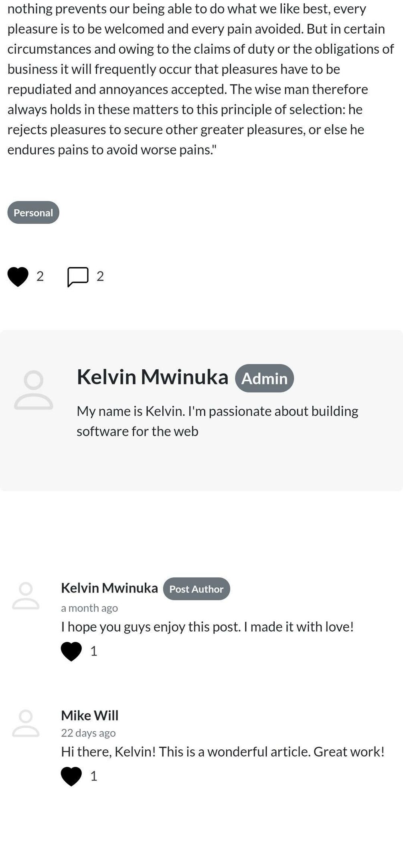Viewport: 403px width, 868px height.
Task: Open comments via the speech bubble icon
Action: click(x=78, y=277)
